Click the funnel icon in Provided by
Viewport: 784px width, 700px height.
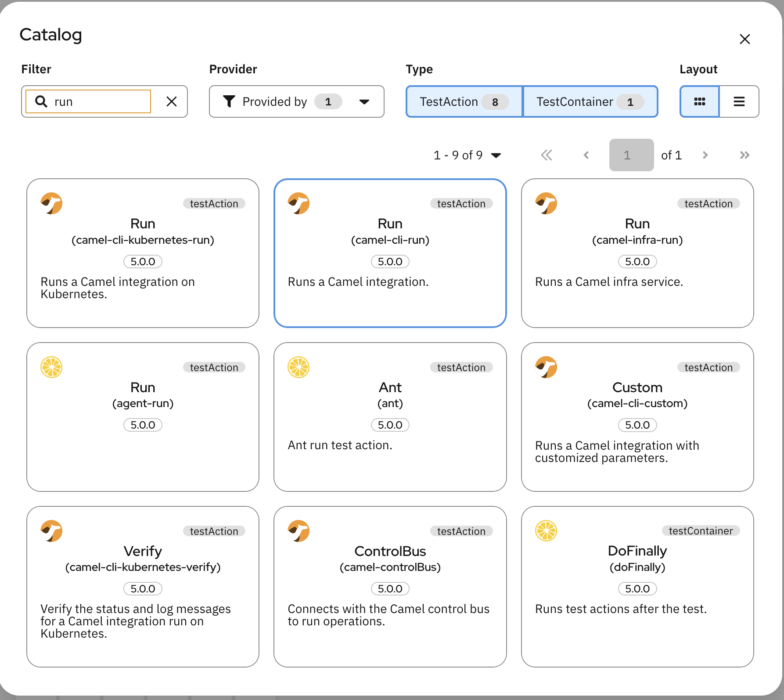pyautogui.click(x=229, y=101)
